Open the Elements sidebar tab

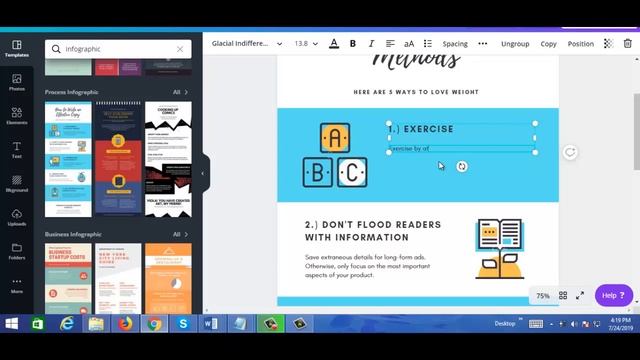pyautogui.click(x=17, y=116)
